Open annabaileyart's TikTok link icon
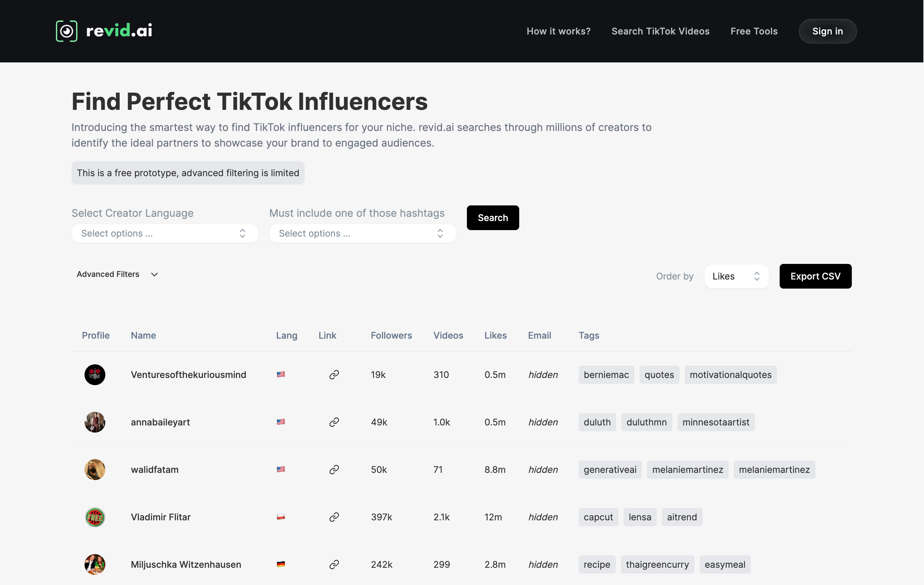 click(334, 422)
